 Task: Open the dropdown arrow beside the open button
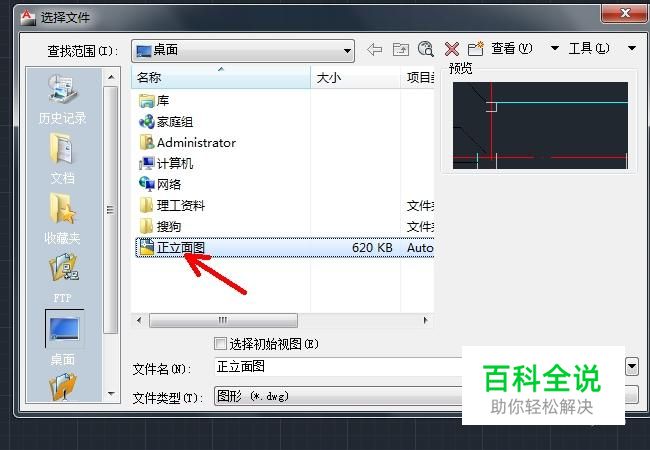point(632,367)
